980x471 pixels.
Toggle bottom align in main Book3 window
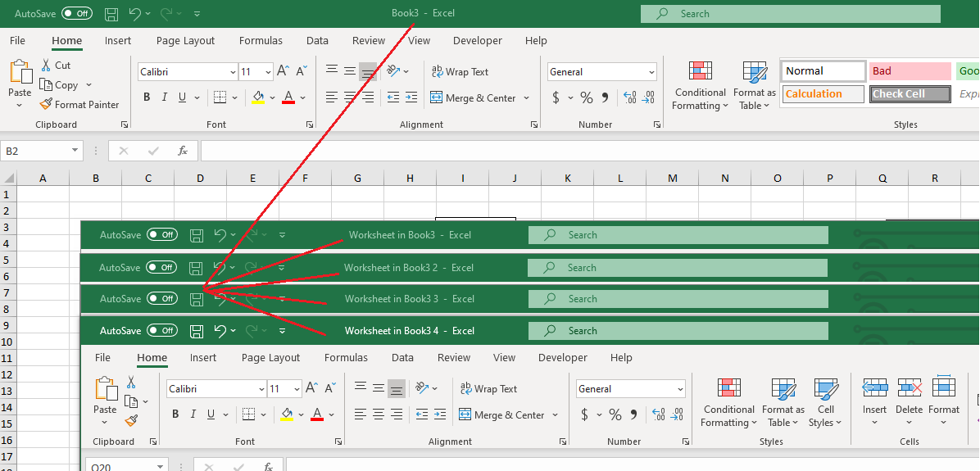coord(368,71)
